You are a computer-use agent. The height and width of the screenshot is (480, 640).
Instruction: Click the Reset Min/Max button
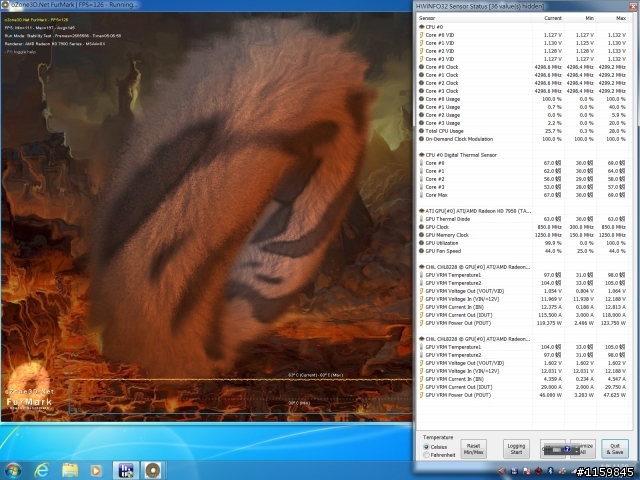473,449
